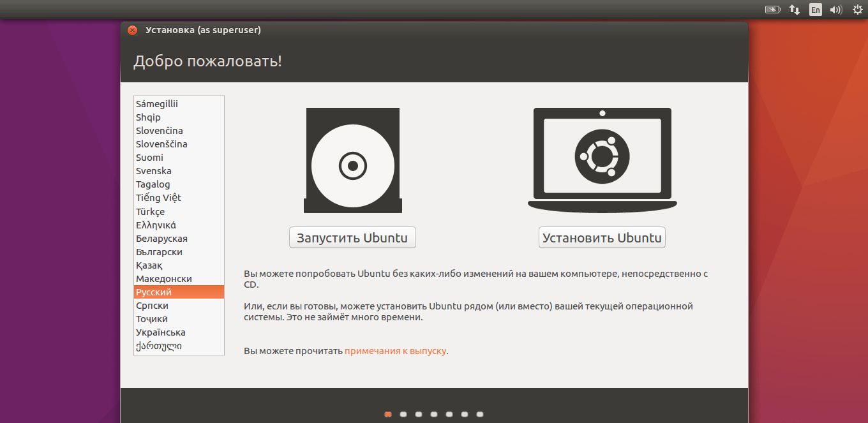Image resolution: width=868 pixels, height=423 pixels.
Task: Select highlighted Русский language entry
Action: coord(179,292)
